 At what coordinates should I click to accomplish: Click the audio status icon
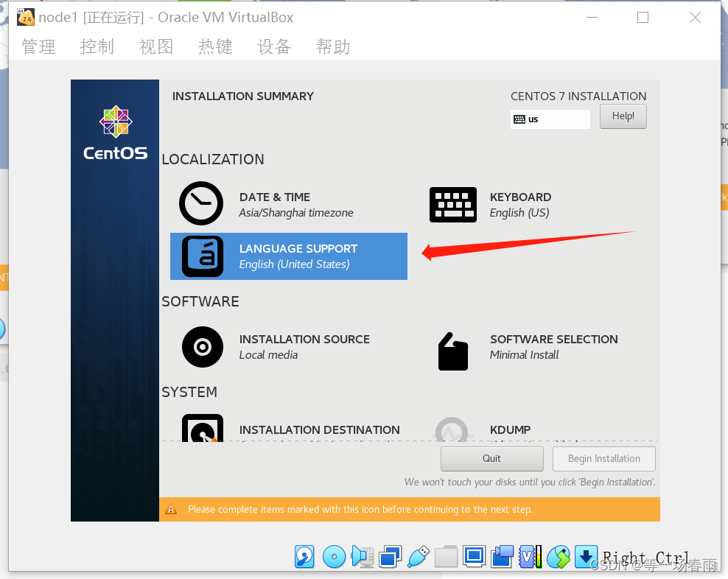(x=363, y=557)
